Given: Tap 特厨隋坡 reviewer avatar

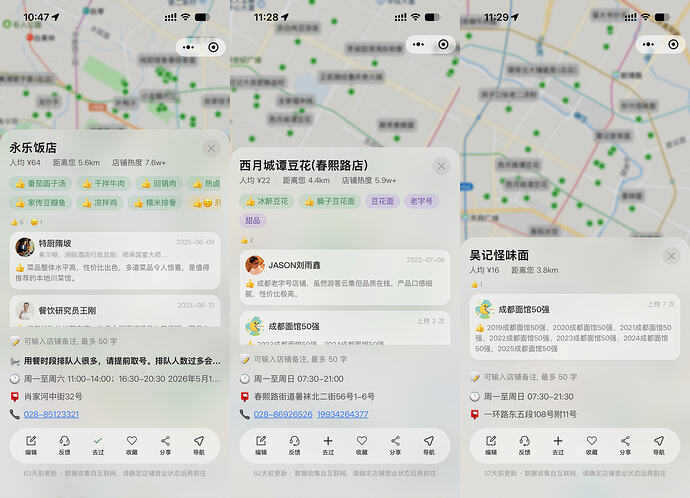Looking at the screenshot, I should point(25,247).
